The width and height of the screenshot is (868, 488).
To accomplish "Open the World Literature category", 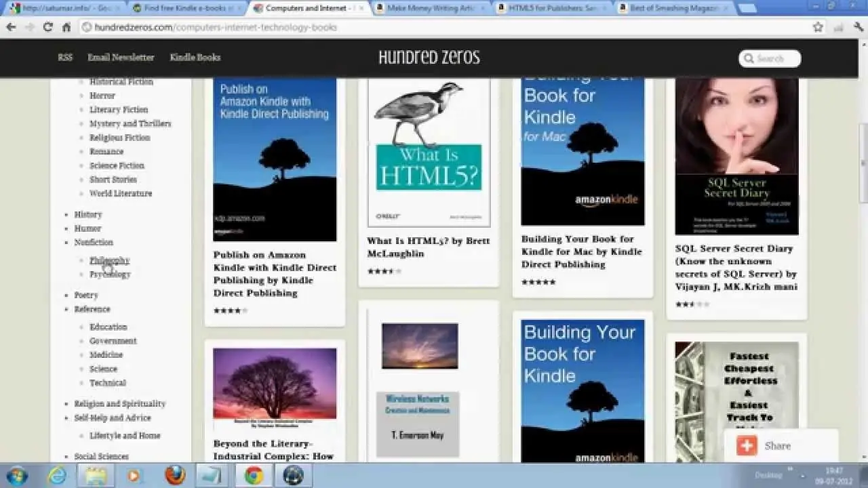I will (121, 193).
